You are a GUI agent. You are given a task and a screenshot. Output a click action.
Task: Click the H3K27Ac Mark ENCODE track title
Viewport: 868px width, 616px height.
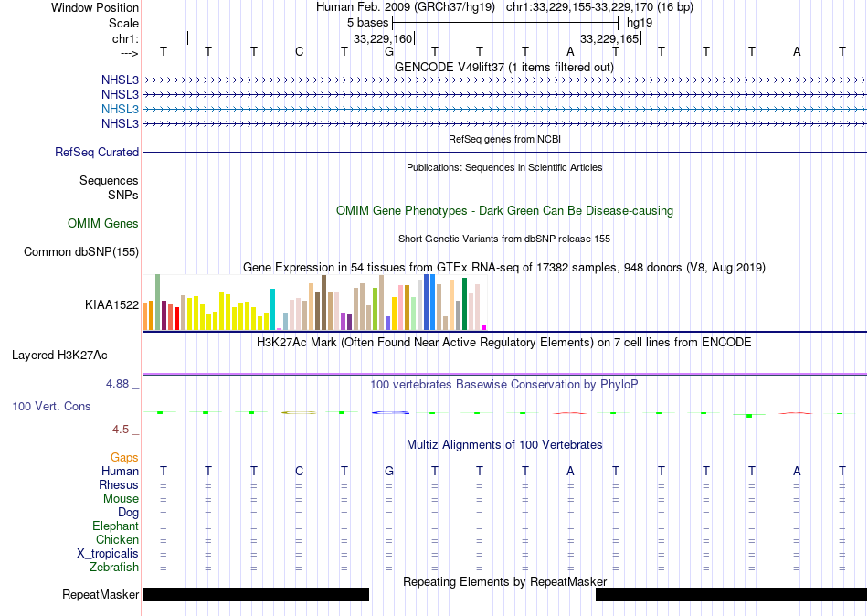(504, 343)
